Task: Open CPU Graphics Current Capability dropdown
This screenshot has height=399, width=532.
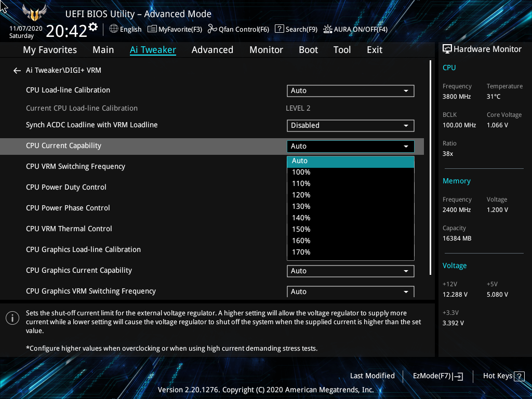Action: click(x=351, y=271)
